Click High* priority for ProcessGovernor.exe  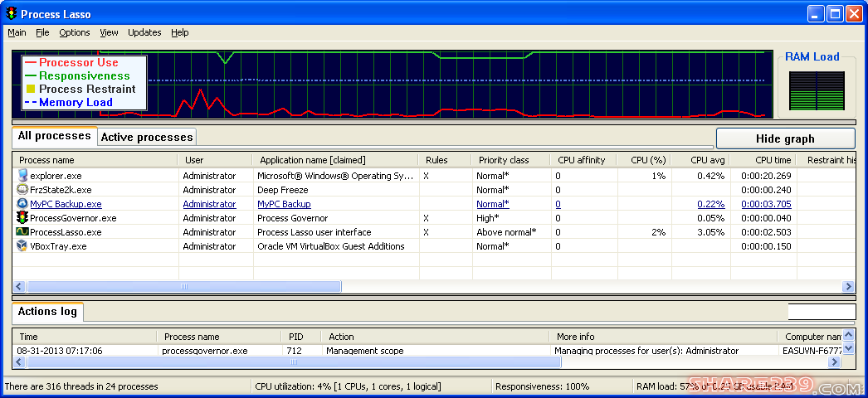click(488, 218)
